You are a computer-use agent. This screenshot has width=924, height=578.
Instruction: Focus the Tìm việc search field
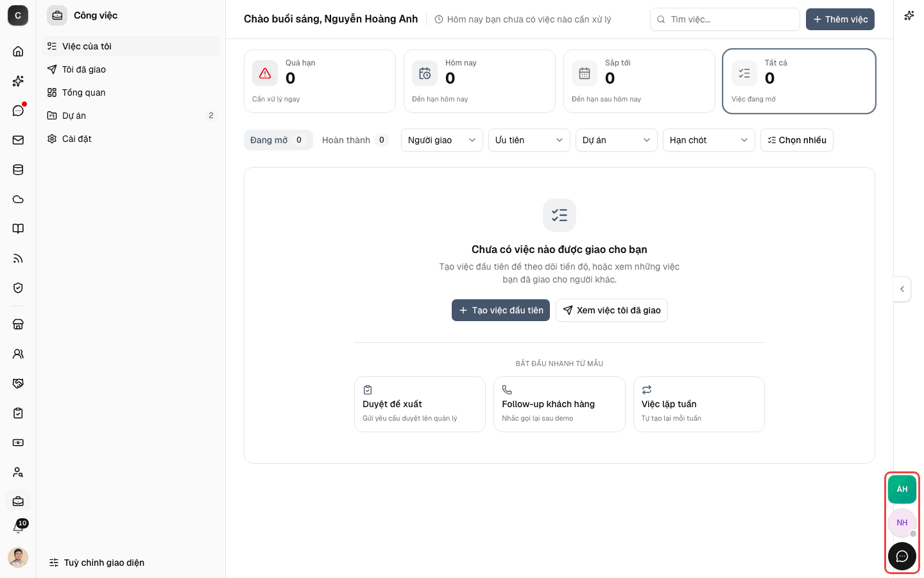(x=725, y=19)
